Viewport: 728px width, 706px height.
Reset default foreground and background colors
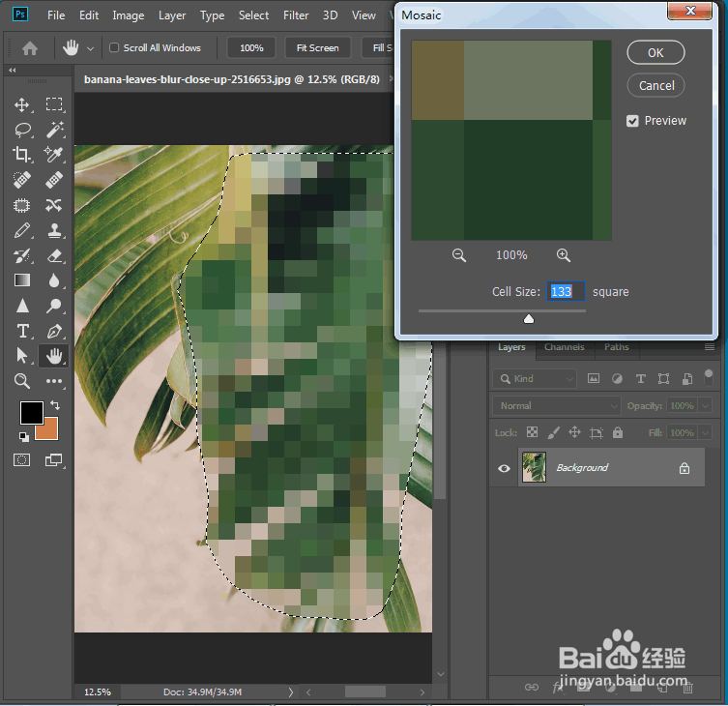tap(23, 436)
